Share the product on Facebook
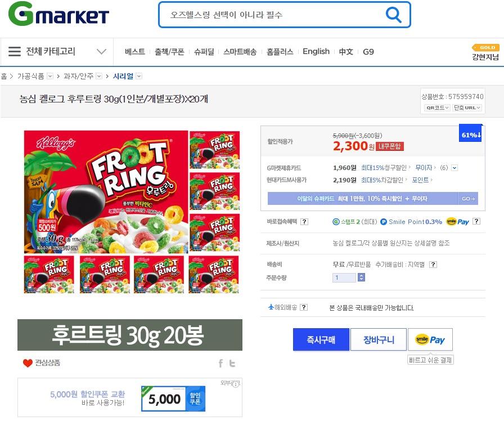Image resolution: width=504 pixels, height=425 pixels. pyautogui.click(x=221, y=363)
